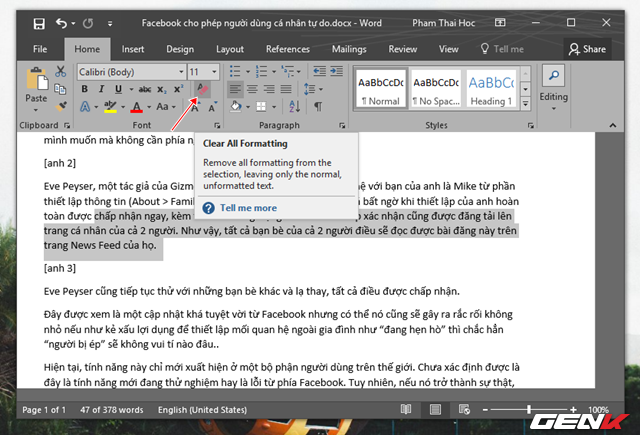Open underline style dropdown arrow
This screenshot has height=435, width=640.
pyautogui.click(x=131, y=89)
